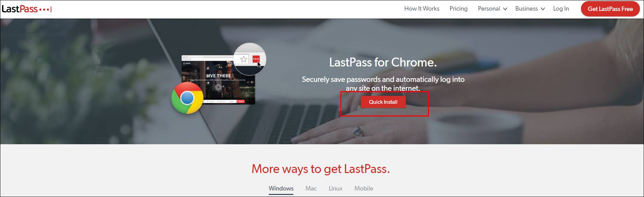644x197 pixels.
Task: Click the bookmark star icon
Action: pyautogui.click(x=243, y=59)
